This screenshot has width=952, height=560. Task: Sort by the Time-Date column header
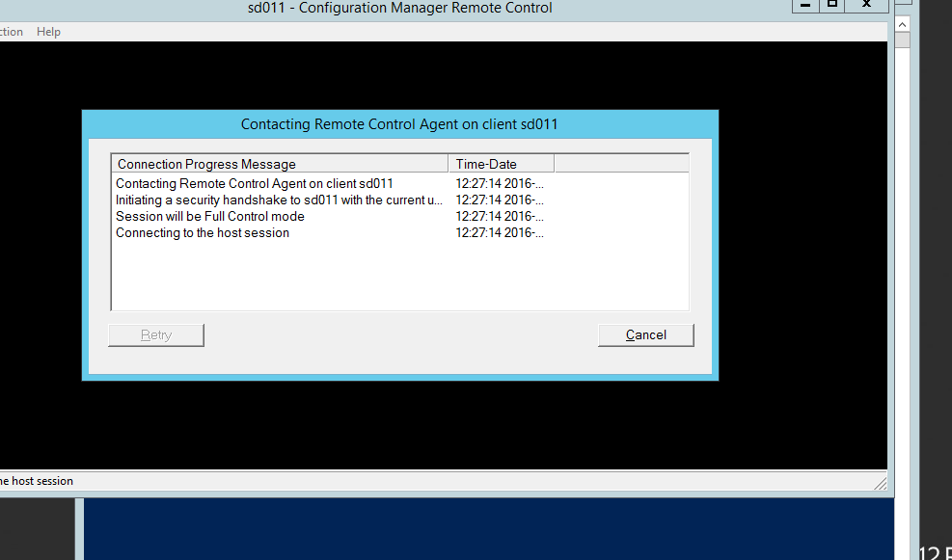pos(489,162)
